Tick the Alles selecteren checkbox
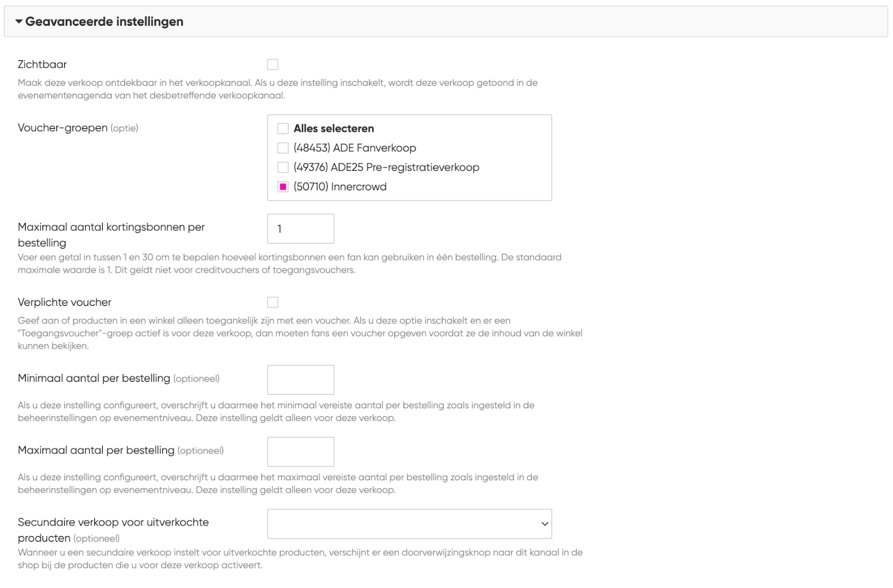The image size is (893, 588). (283, 129)
